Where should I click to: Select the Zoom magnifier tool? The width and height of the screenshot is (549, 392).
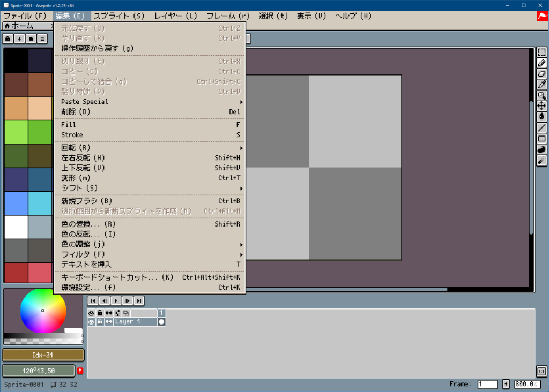(541, 95)
